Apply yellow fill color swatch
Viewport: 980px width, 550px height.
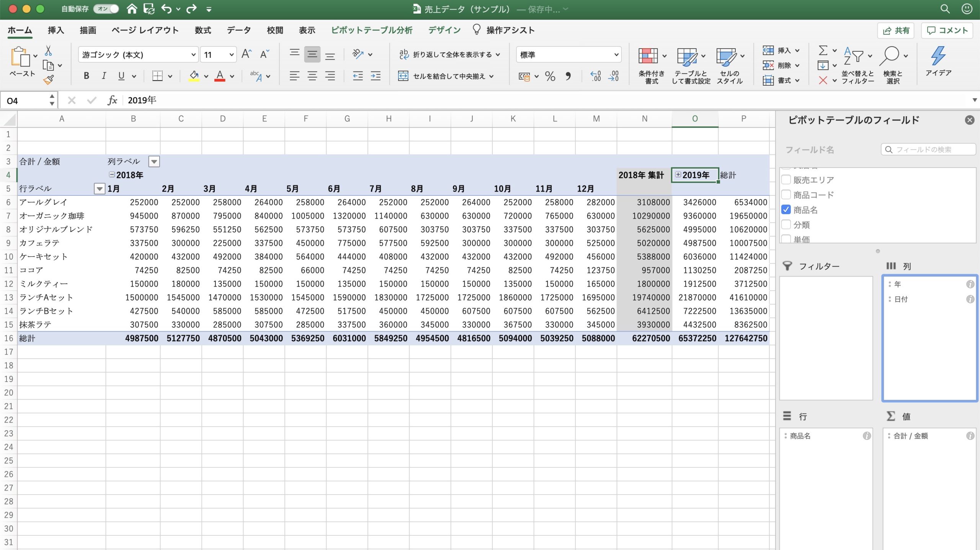pos(194,76)
